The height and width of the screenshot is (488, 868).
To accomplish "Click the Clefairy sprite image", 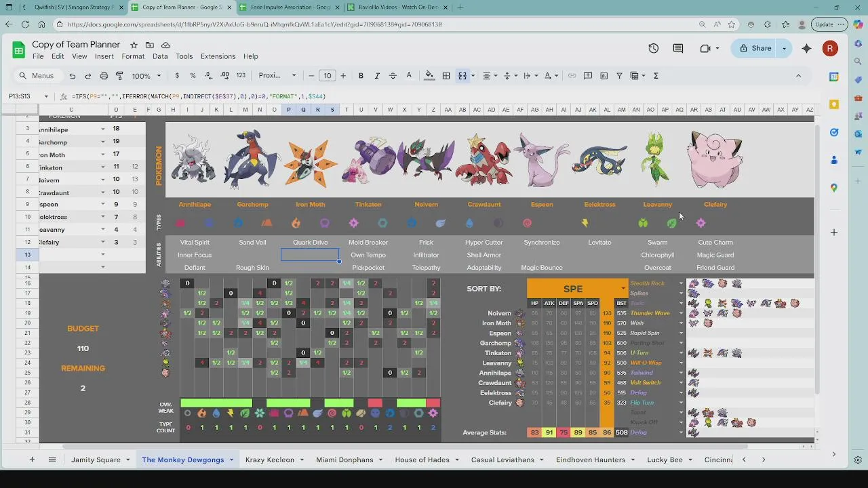I will click(715, 159).
